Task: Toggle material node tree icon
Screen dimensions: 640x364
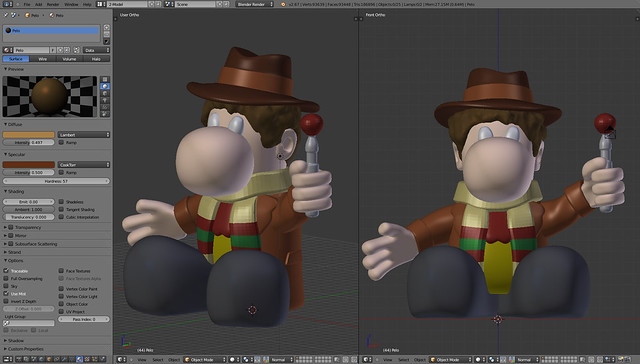Action: point(76,50)
